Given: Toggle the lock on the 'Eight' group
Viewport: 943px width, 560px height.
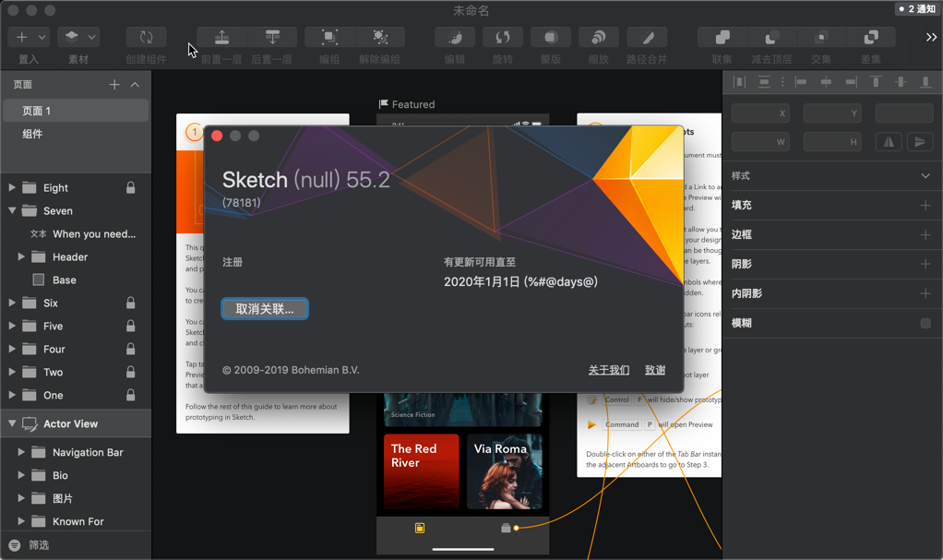Looking at the screenshot, I should 130,186.
